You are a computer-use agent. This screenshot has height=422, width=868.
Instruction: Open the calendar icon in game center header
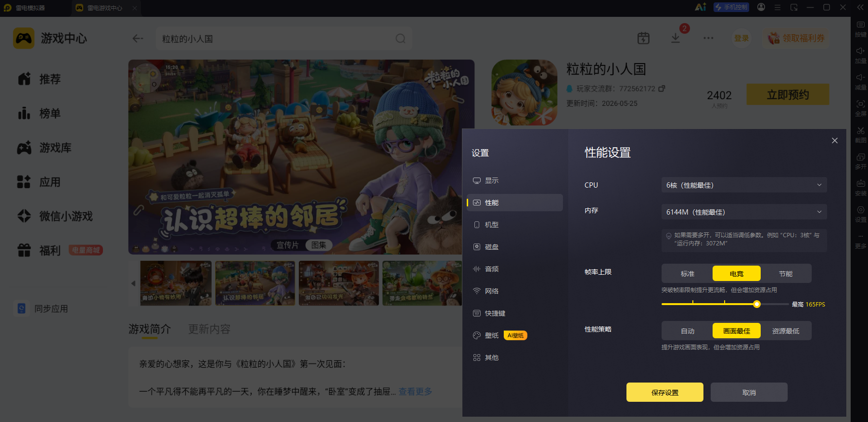point(643,38)
